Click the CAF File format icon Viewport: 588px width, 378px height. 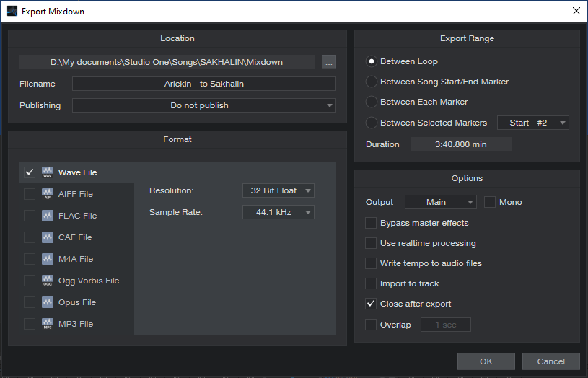(48, 237)
